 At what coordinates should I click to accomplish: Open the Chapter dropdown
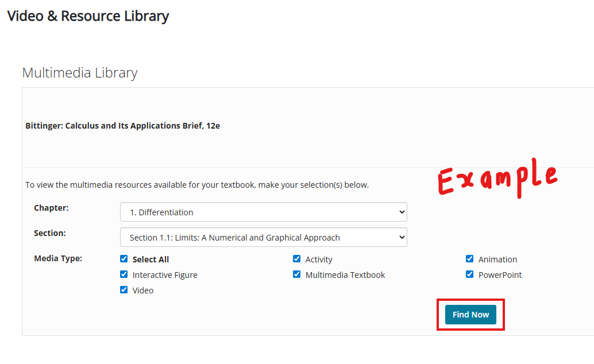[263, 211]
